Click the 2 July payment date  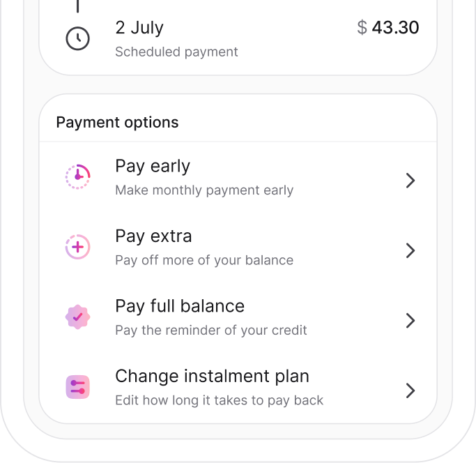tap(139, 28)
